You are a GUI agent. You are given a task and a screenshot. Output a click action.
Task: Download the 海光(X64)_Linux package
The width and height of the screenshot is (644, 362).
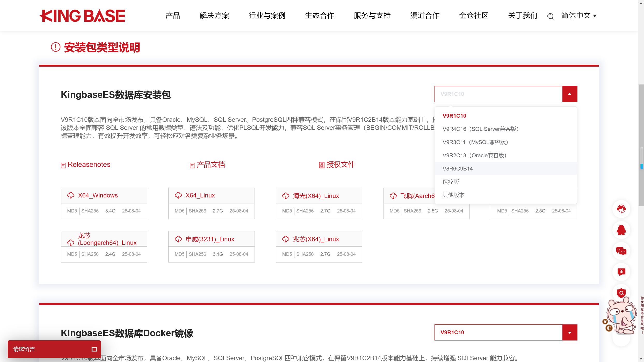(315, 196)
